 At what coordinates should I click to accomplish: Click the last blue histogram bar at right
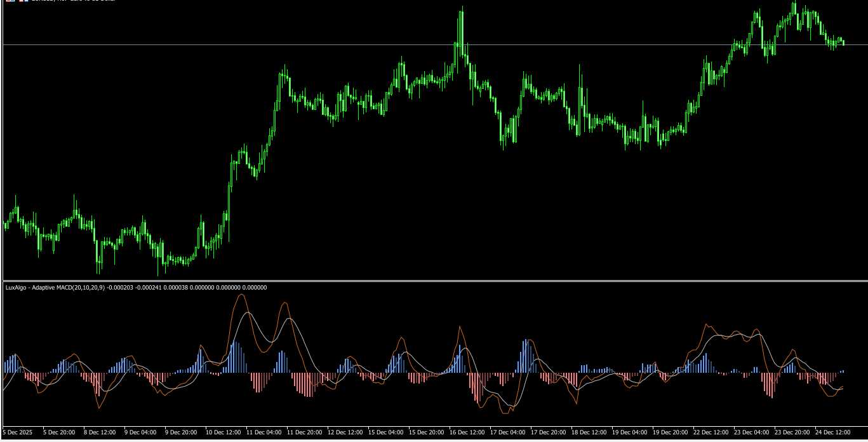pyautogui.click(x=843, y=371)
